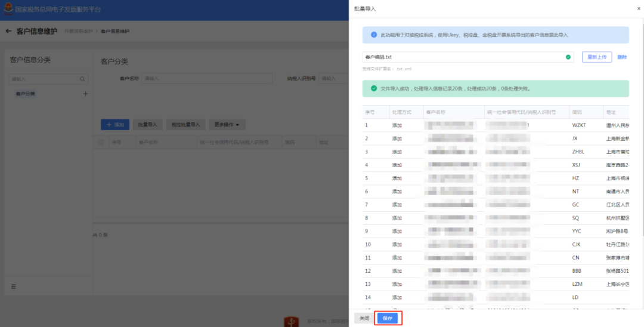Click the back arrow beside 客户信息维护

(8, 31)
